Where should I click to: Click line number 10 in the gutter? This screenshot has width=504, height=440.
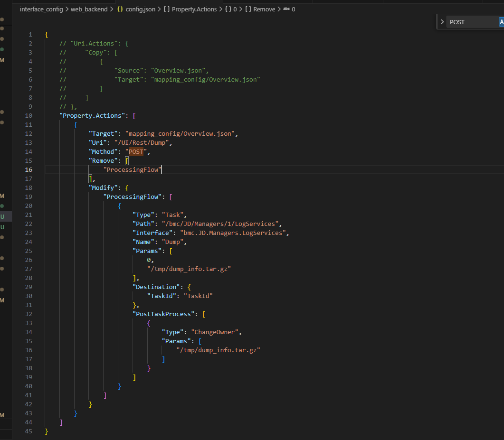pos(29,116)
